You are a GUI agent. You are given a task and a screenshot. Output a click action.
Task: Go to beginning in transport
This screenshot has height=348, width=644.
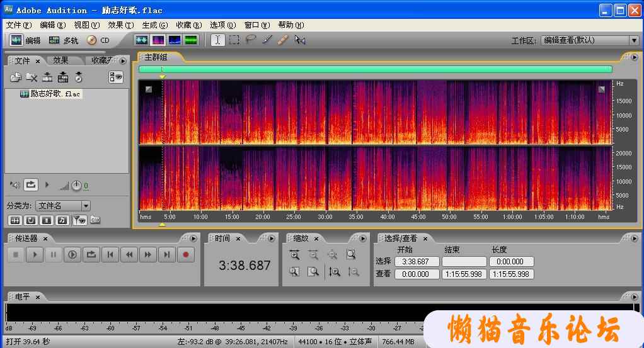click(x=110, y=255)
